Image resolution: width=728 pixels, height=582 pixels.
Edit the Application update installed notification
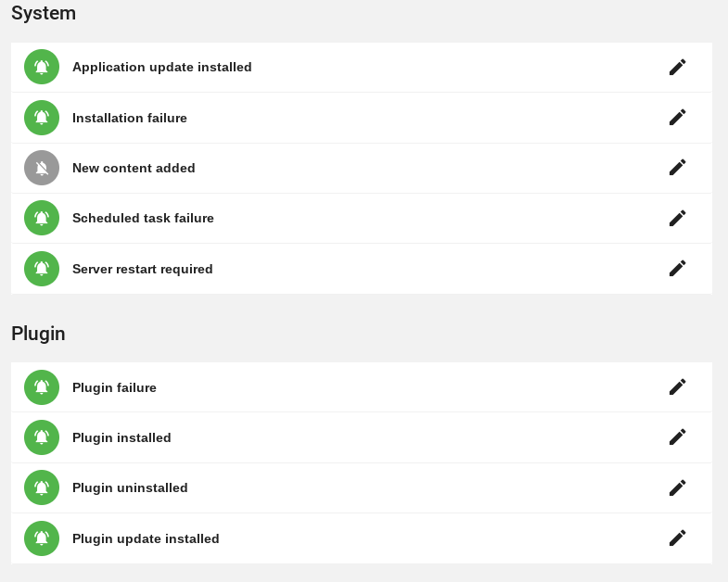tap(677, 67)
